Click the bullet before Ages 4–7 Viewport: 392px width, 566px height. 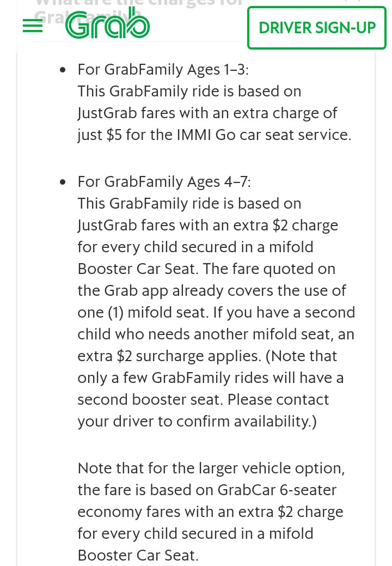click(x=63, y=182)
